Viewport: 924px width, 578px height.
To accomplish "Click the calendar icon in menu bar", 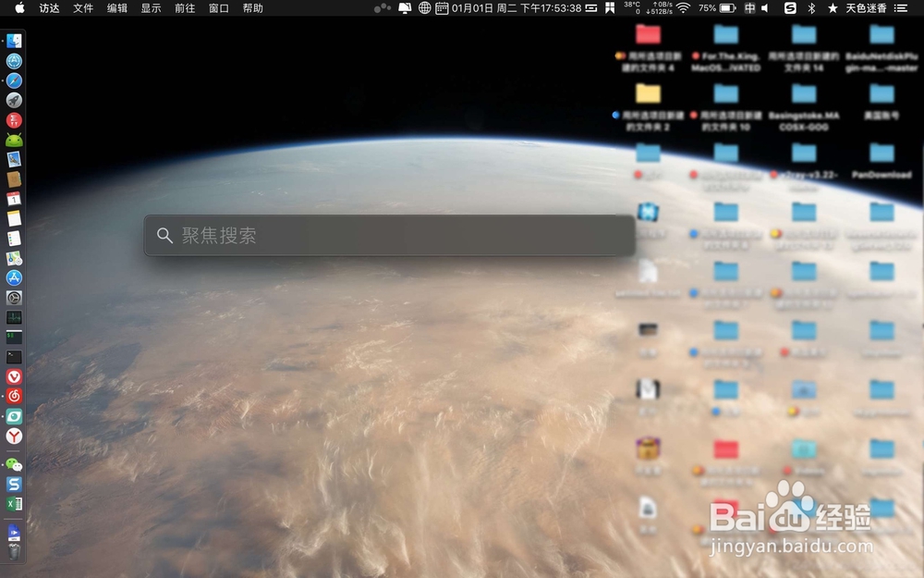I will [x=442, y=7].
